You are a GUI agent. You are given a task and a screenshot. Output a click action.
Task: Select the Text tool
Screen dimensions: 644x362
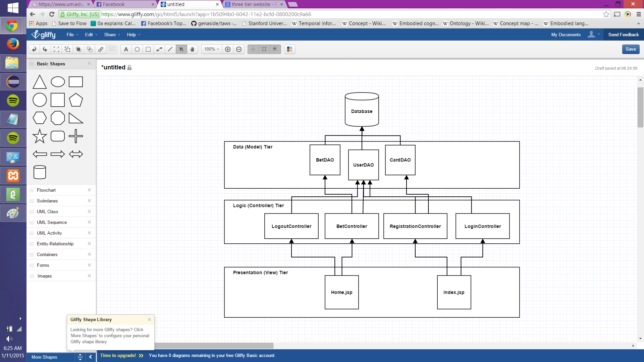tap(126, 49)
